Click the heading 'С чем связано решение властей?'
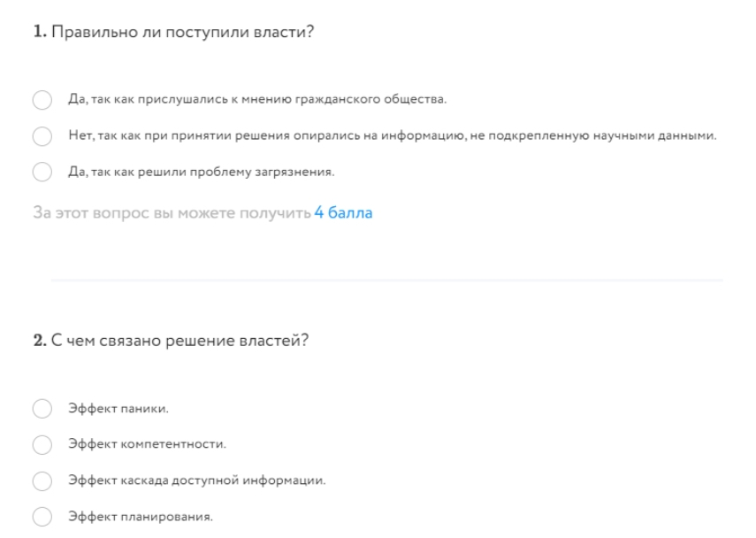The height and width of the screenshot is (538, 756). [x=179, y=341]
